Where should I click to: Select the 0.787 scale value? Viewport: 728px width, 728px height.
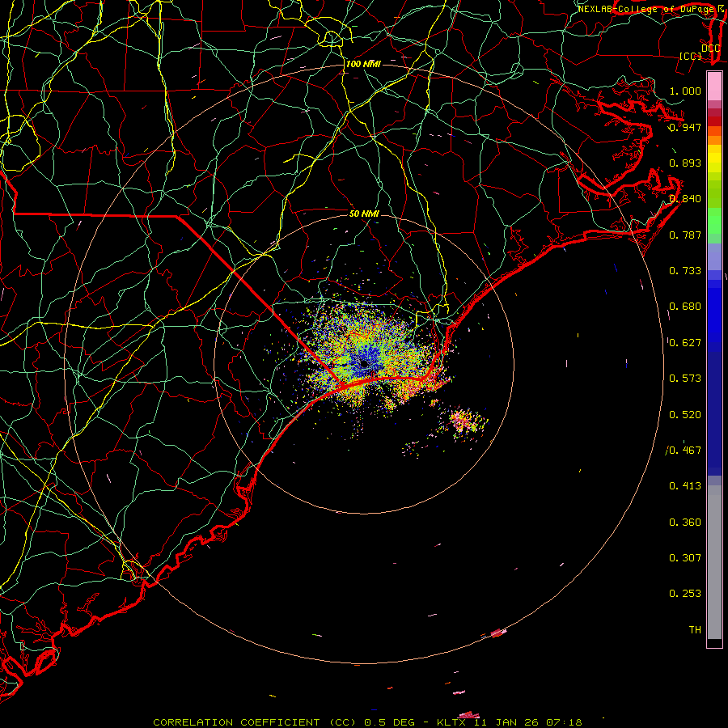685,235
